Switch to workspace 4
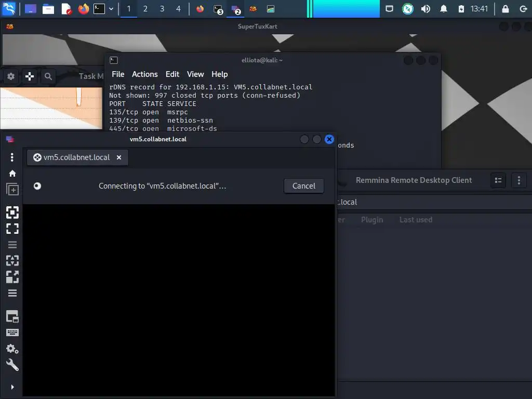Image resolution: width=532 pixels, height=399 pixels. (x=179, y=9)
